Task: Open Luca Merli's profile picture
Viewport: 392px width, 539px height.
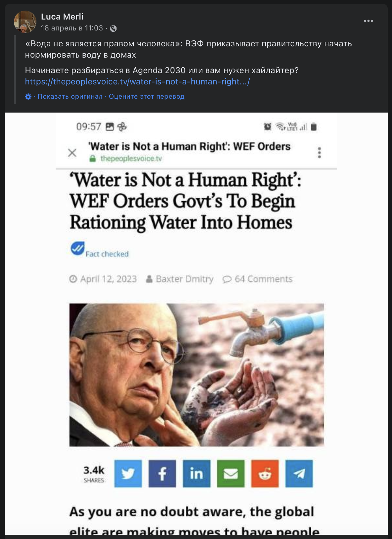Action: pos(25,22)
